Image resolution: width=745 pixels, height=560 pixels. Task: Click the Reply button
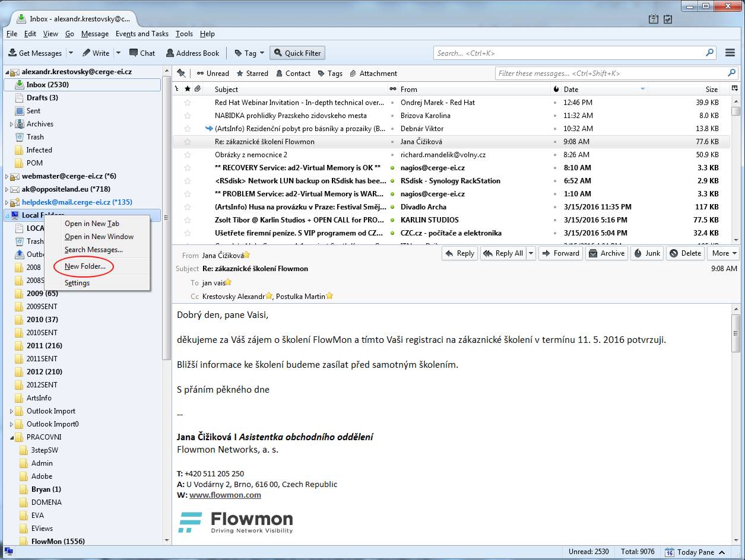tap(459, 253)
